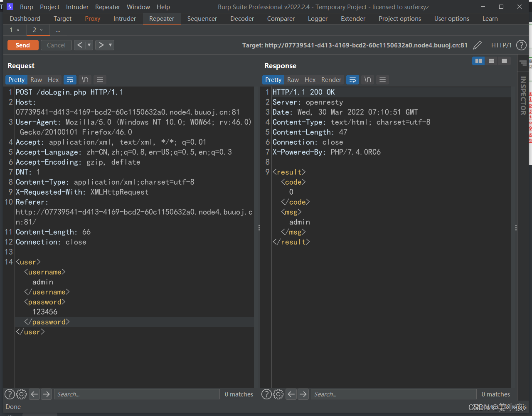Open request search help icon
532x416 pixels.
pyautogui.click(x=9, y=394)
